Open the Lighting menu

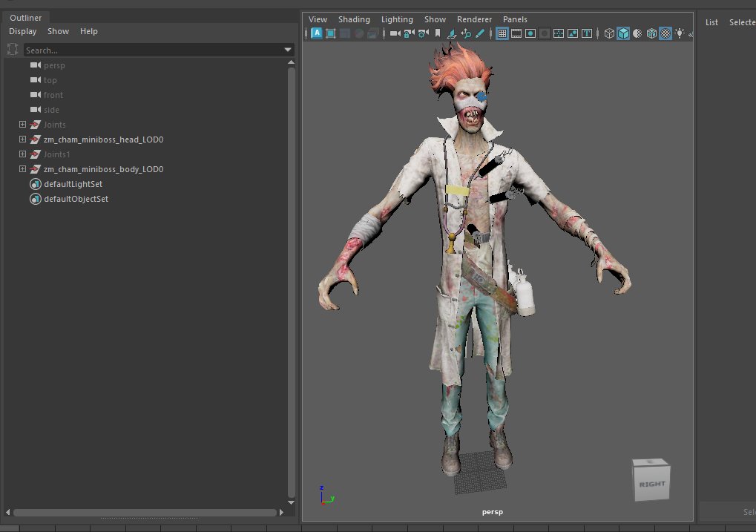click(x=397, y=19)
